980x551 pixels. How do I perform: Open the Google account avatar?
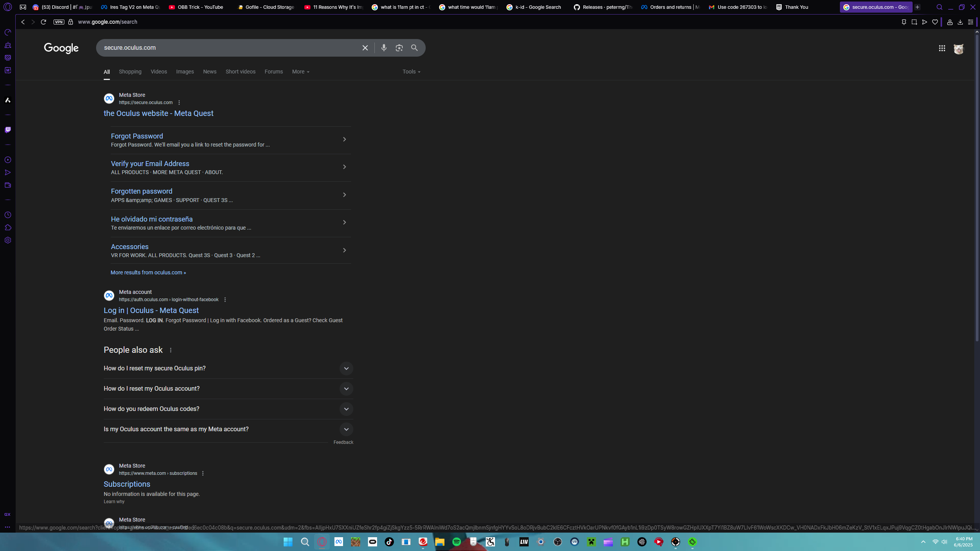[959, 49]
